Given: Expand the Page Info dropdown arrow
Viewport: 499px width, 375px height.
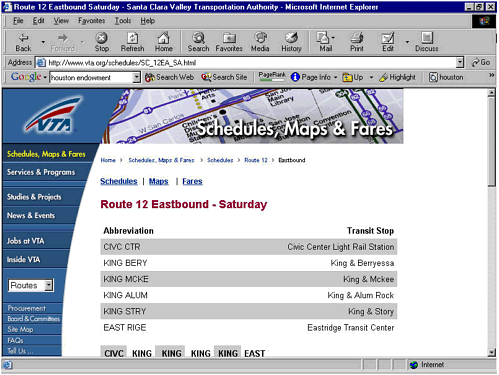Looking at the screenshot, I should tap(335, 78).
